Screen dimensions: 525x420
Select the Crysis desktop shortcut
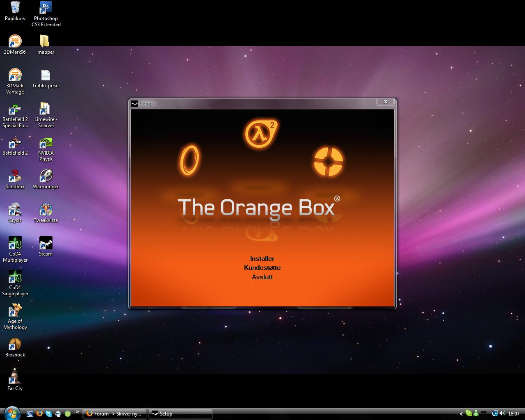[15, 213]
